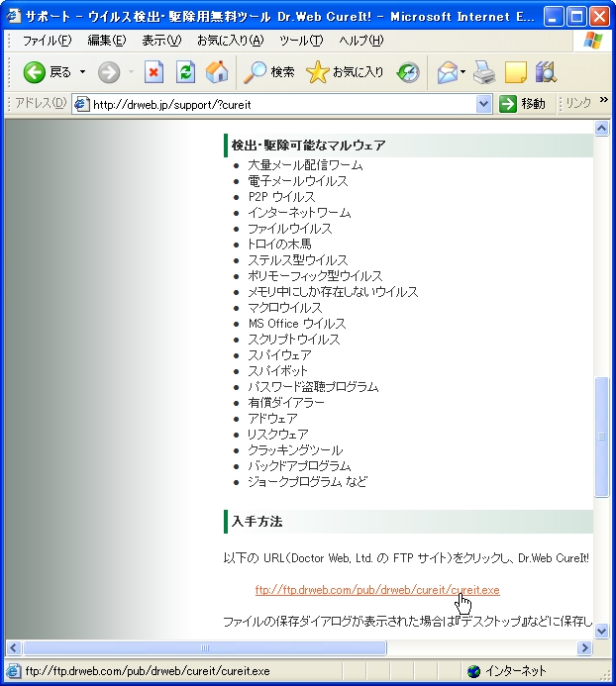The height and width of the screenshot is (686, 616).
Task: Click the horizontal scrollbar left arrow
Action: (13, 648)
